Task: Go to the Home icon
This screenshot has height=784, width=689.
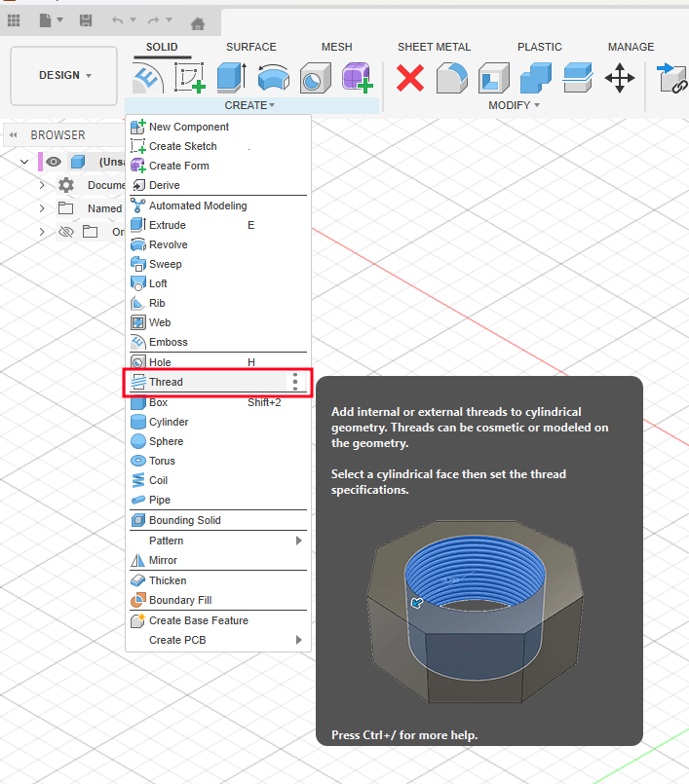Action: point(198,23)
